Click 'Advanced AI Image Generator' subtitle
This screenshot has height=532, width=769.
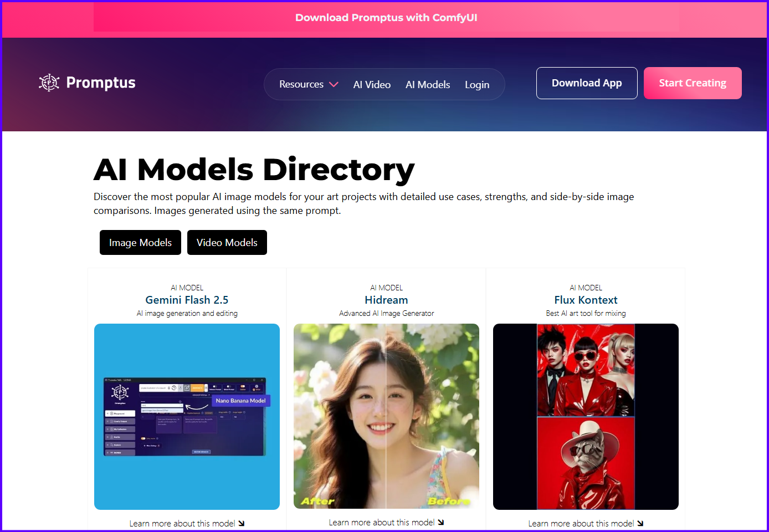click(386, 314)
